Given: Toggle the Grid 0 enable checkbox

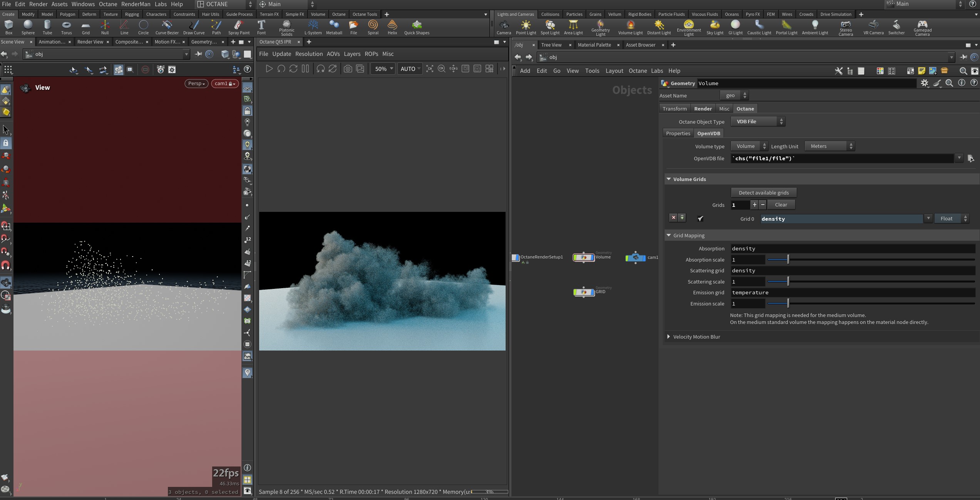Looking at the screenshot, I should (x=700, y=218).
